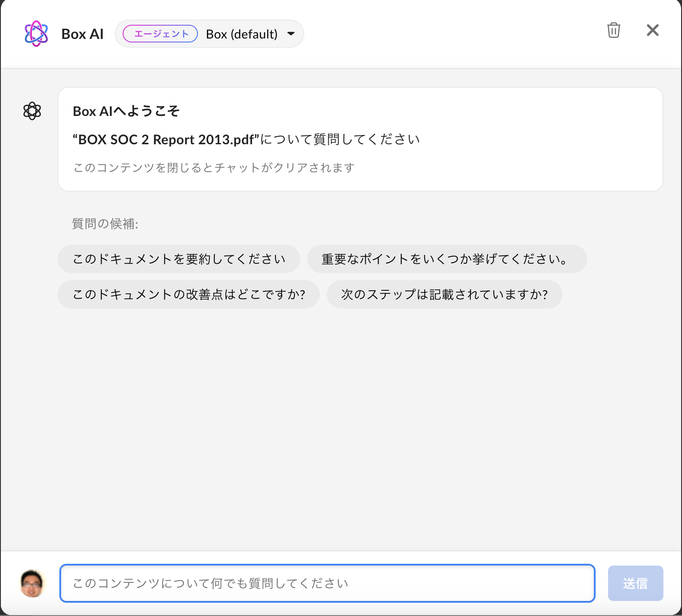The image size is (682, 616).
Task: Click the エージェント agent badge
Action: point(160,33)
